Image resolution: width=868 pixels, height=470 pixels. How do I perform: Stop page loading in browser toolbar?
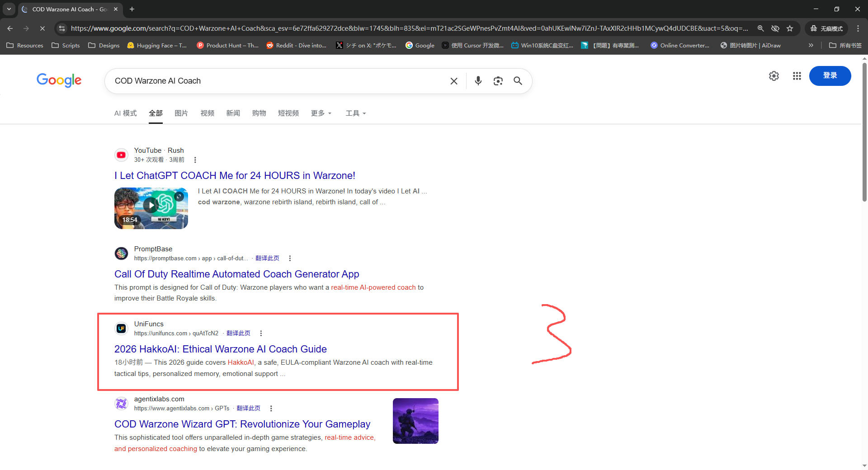click(42, 28)
